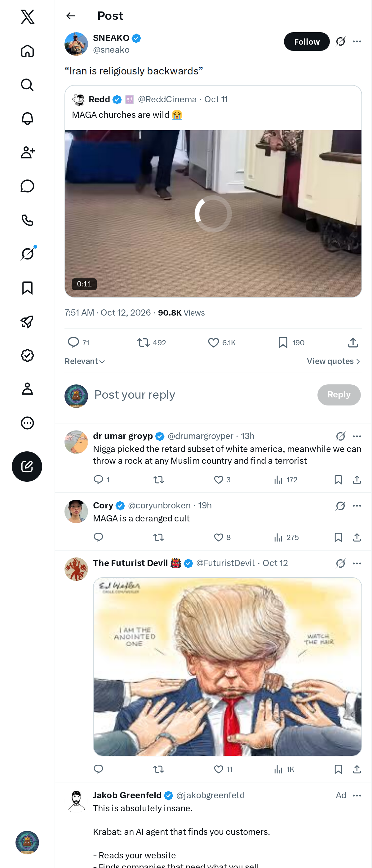Focus the Post your reply field

(202, 395)
